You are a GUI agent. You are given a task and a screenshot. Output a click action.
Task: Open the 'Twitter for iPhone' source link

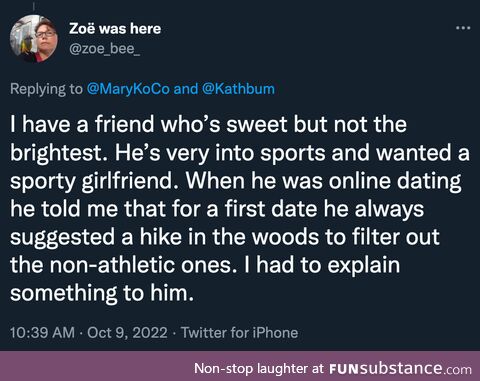239,333
